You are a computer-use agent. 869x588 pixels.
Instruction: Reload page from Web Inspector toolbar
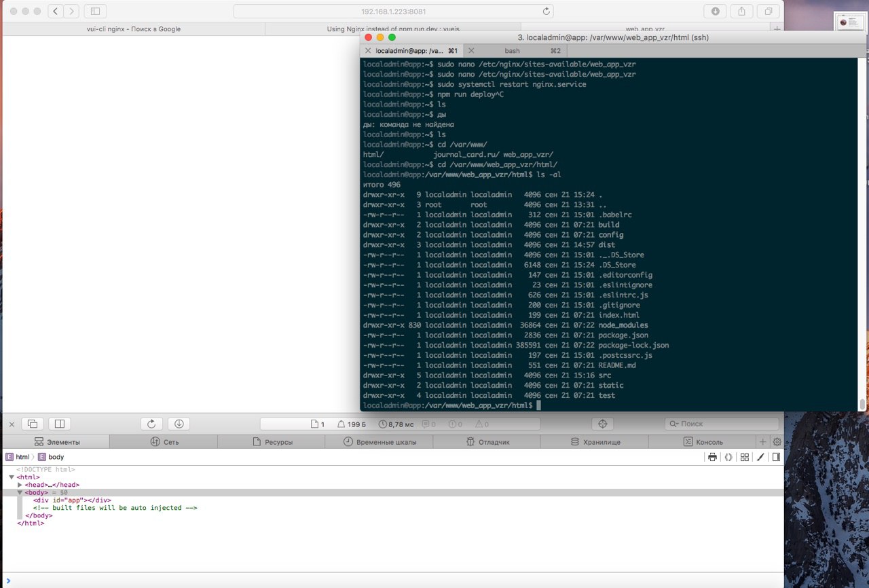coord(151,424)
